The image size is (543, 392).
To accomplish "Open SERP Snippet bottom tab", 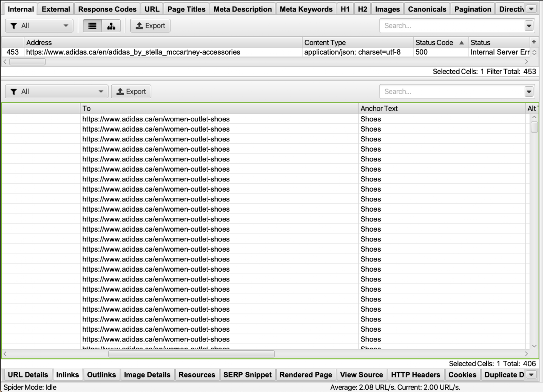I will [247, 375].
